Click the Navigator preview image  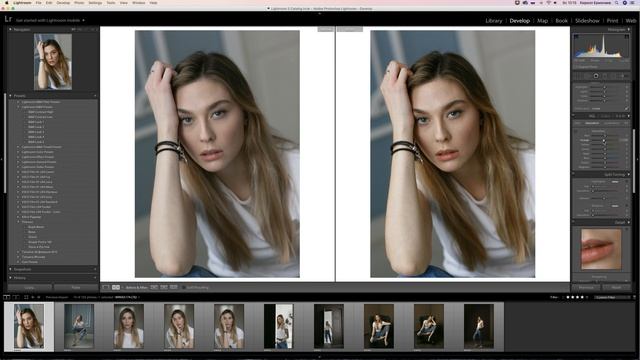coord(53,62)
